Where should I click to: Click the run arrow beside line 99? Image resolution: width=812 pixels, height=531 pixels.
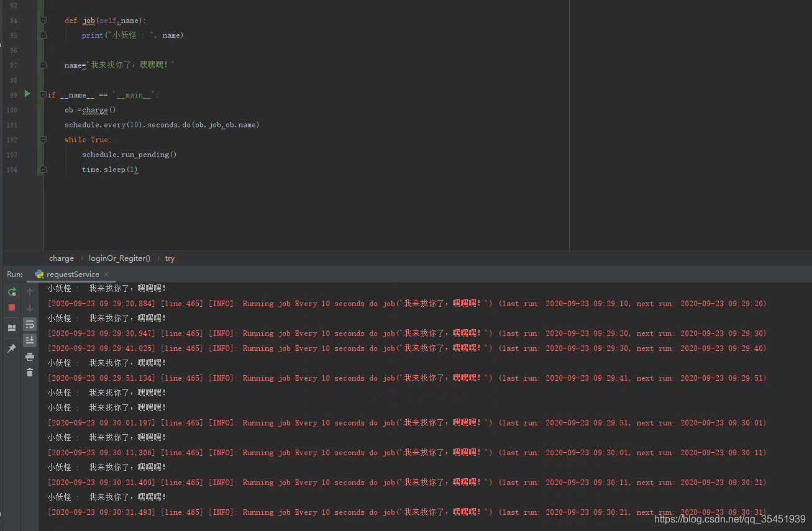pos(27,94)
